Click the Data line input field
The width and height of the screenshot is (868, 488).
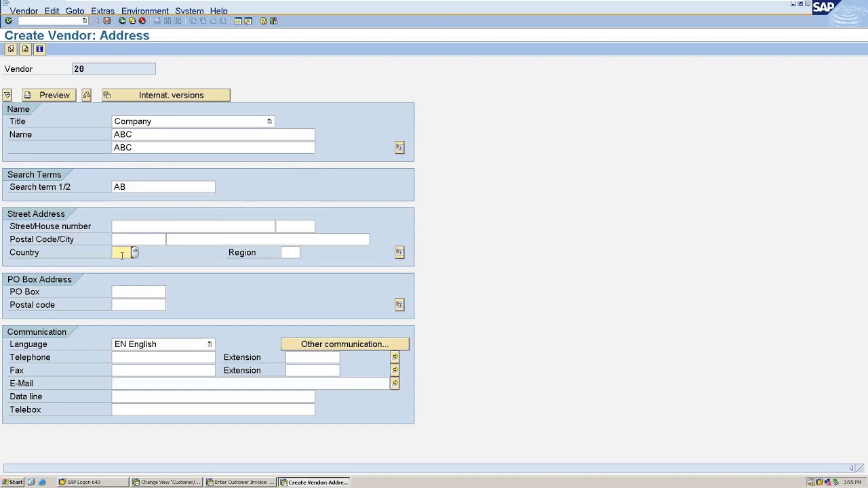point(213,396)
